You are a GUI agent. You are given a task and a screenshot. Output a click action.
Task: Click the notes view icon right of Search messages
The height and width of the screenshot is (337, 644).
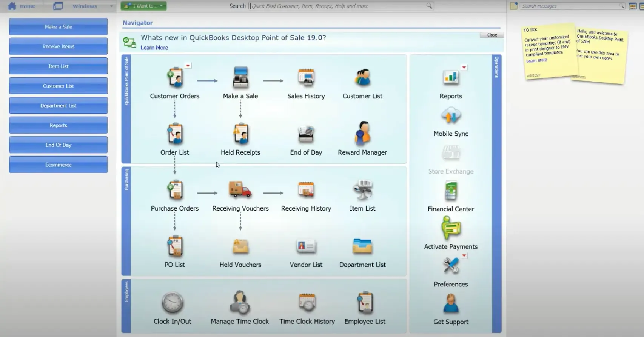pyautogui.click(x=632, y=6)
